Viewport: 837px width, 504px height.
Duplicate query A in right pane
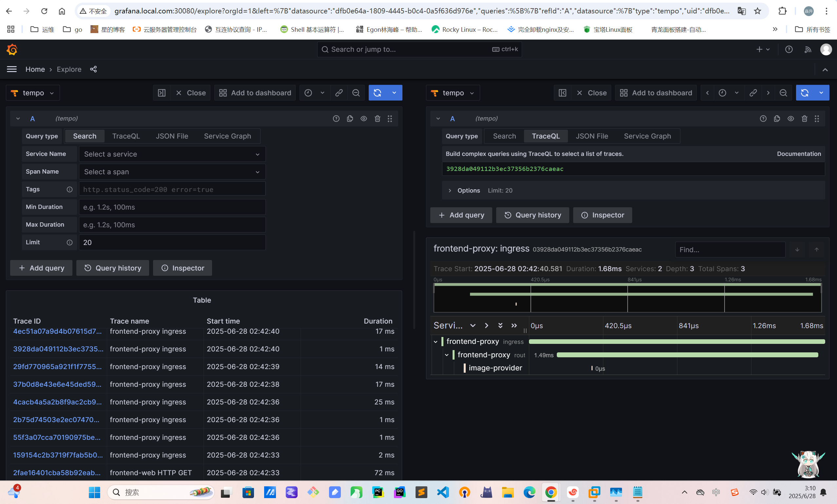click(x=777, y=119)
